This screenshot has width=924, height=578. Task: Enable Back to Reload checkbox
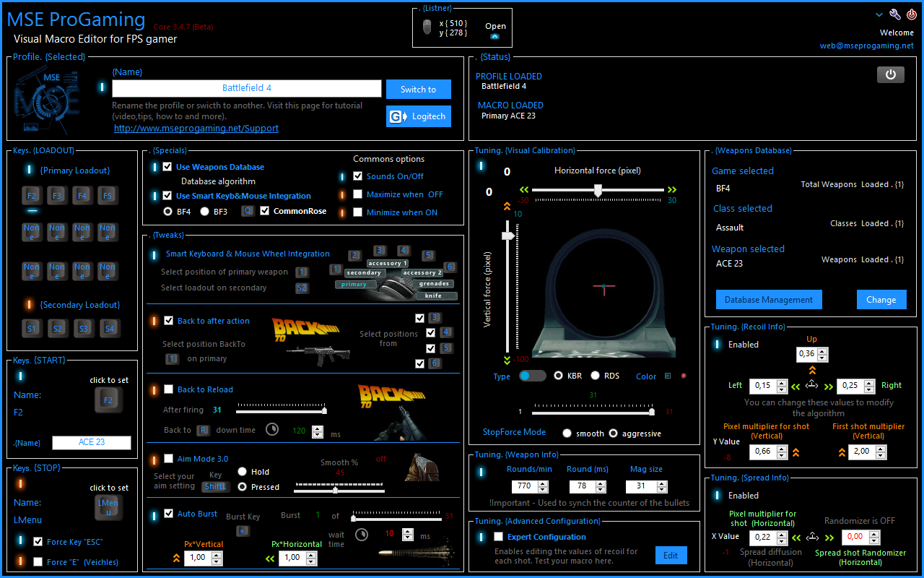click(169, 389)
